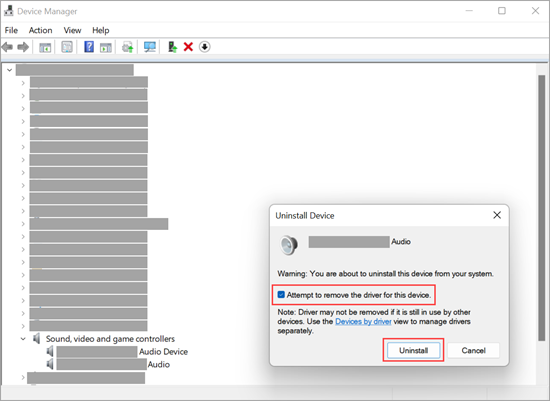Collapse Sound, video and game controllers
Screen dimensions: 550x401
point(23,339)
